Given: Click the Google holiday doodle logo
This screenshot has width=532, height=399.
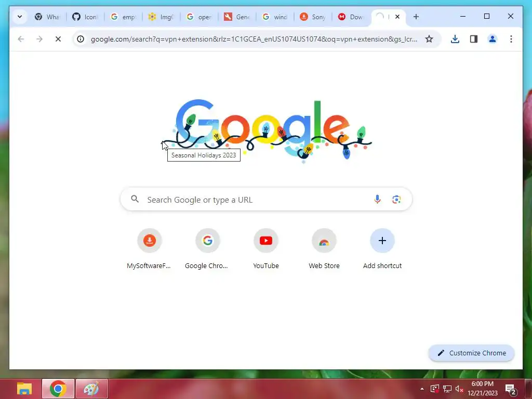Looking at the screenshot, I should [x=267, y=131].
